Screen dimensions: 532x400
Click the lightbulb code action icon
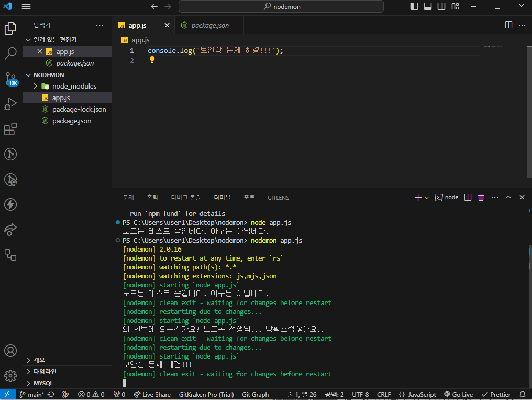(152, 60)
